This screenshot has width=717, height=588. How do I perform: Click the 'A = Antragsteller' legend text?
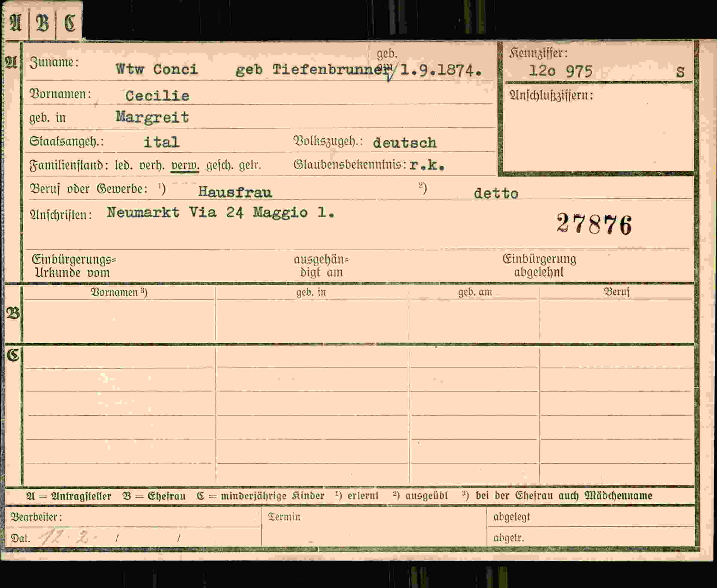[69, 496]
